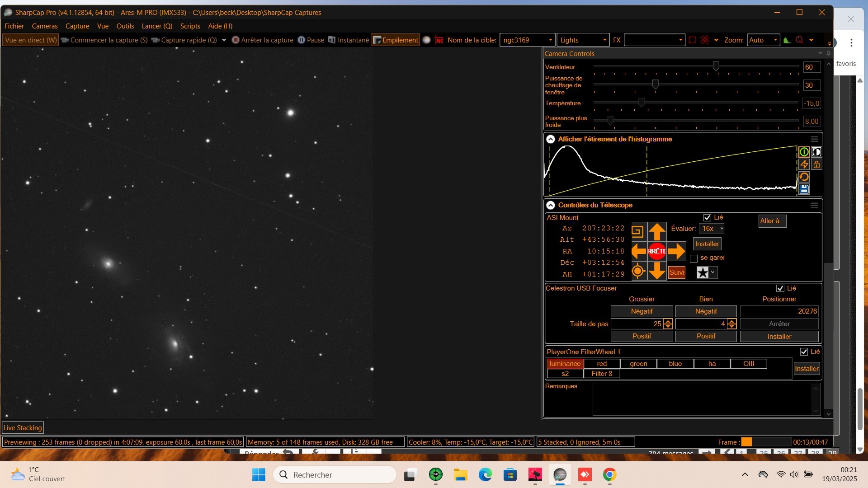This screenshot has height=488, width=868.
Task: Click the red ARRÊTE stop mount button
Action: [657, 251]
